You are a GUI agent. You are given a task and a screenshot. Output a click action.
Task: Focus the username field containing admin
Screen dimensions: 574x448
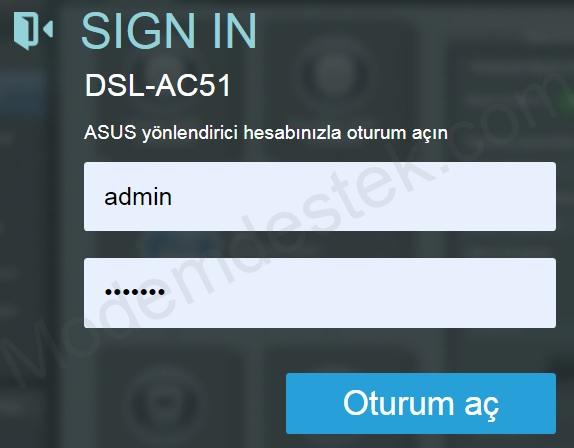click(x=320, y=197)
